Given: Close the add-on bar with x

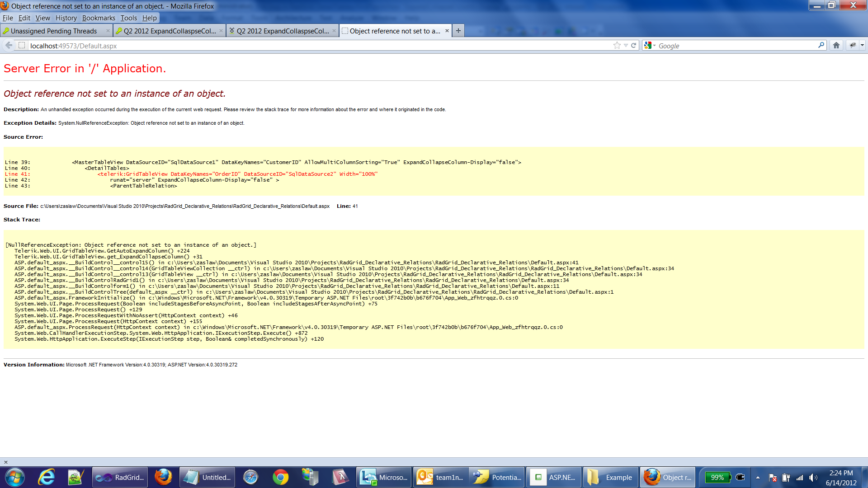Looking at the screenshot, I should click(x=6, y=462).
